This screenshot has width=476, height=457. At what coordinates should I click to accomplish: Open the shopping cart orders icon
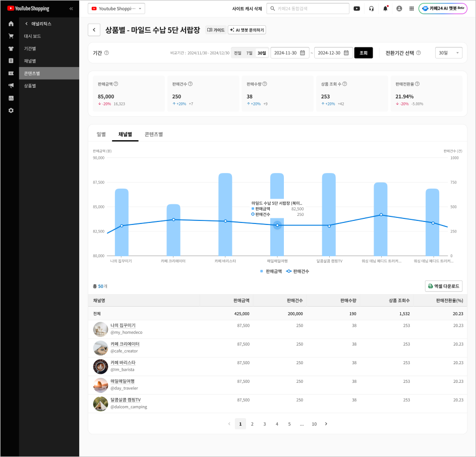coord(11,36)
